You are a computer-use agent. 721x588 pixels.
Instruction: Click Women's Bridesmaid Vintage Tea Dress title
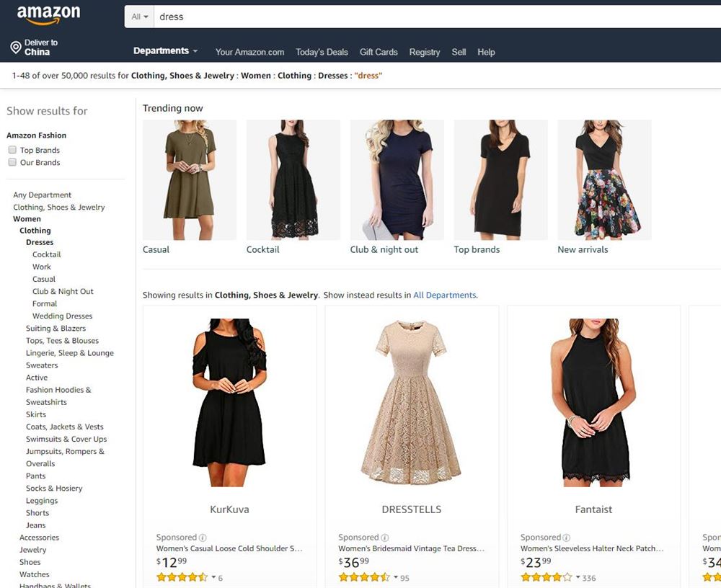(411, 548)
